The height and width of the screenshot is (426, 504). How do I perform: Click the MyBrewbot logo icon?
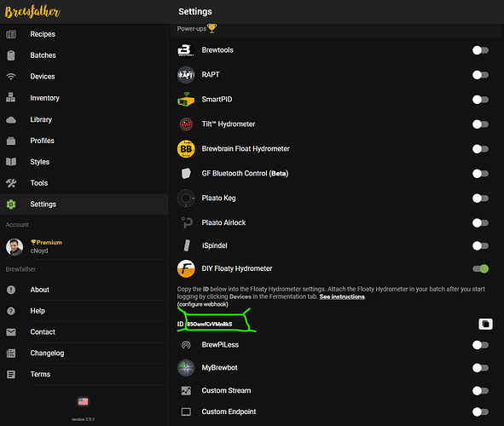[186, 367]
